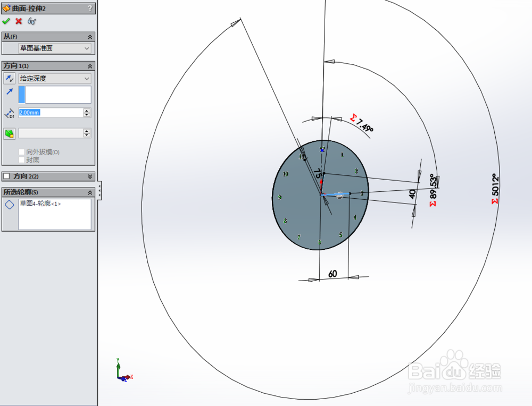Viewport: 532px width, 406px height.
Task: Click the 75 dimension on clock face
Action: [317, 174]
